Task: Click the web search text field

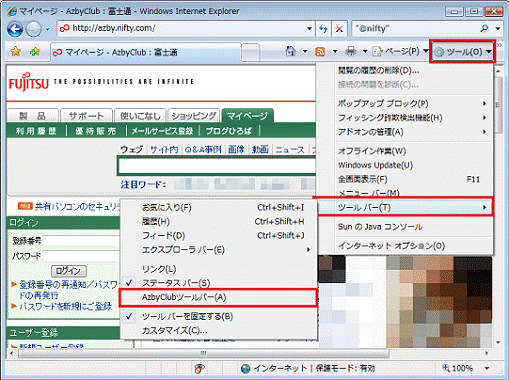Action: click(x=217, y=166)
